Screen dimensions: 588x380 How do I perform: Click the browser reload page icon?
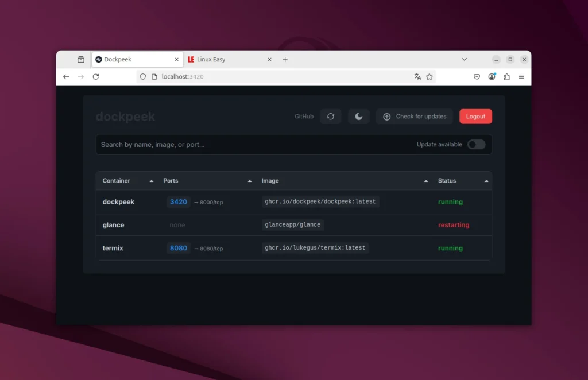[96, 77]
